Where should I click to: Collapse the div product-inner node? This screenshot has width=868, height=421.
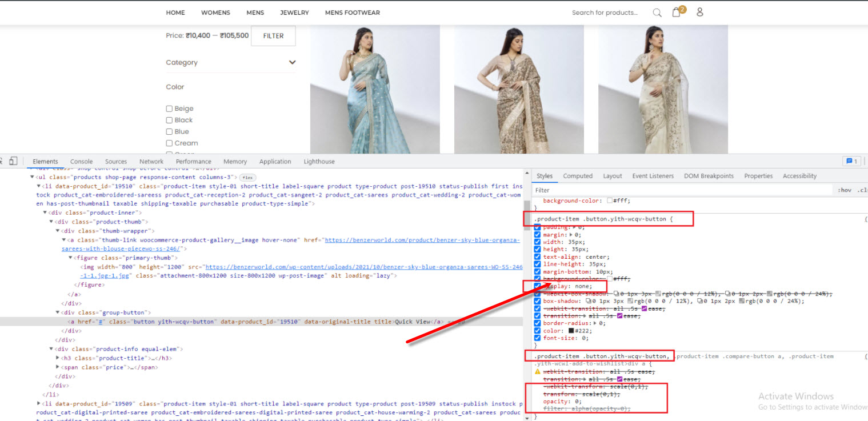pos(45,212)
